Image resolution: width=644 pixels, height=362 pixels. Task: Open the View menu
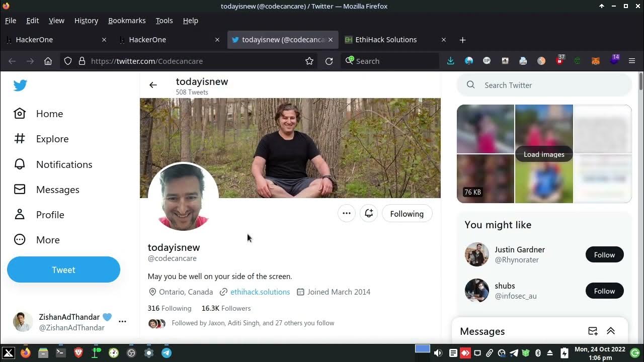[x=56, y=21]
